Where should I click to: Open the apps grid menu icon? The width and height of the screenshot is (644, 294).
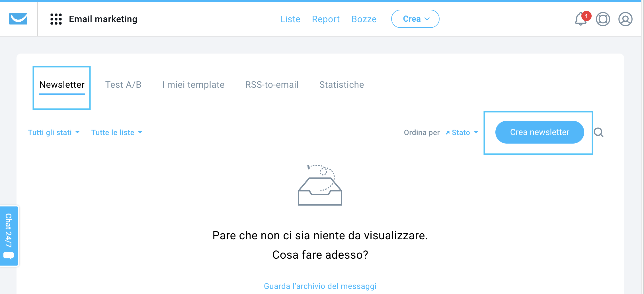[x=56, y=19]
